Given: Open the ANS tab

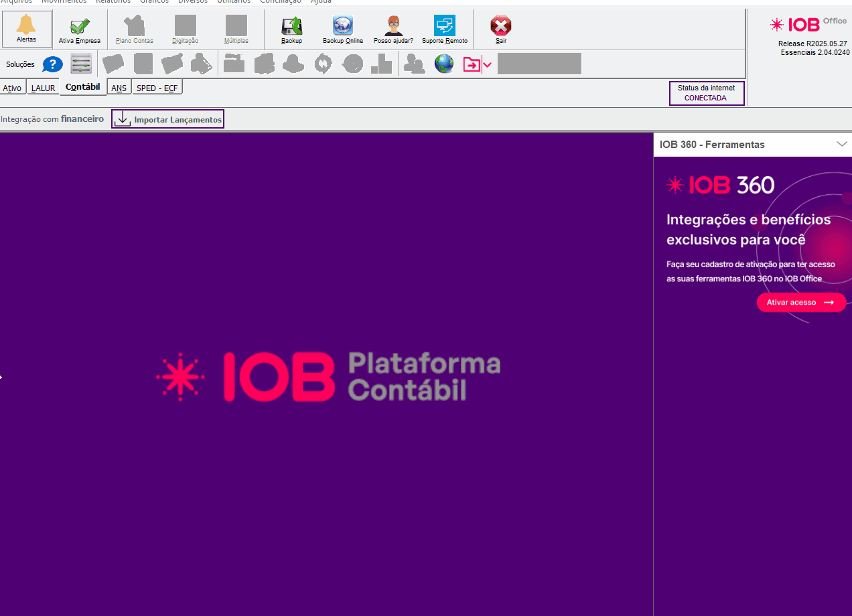Looking at the screenshot, I should pos(119,88).
